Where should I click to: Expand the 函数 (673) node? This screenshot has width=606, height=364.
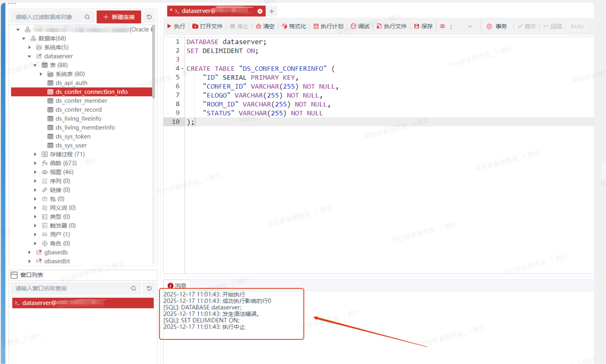(35, 163)
